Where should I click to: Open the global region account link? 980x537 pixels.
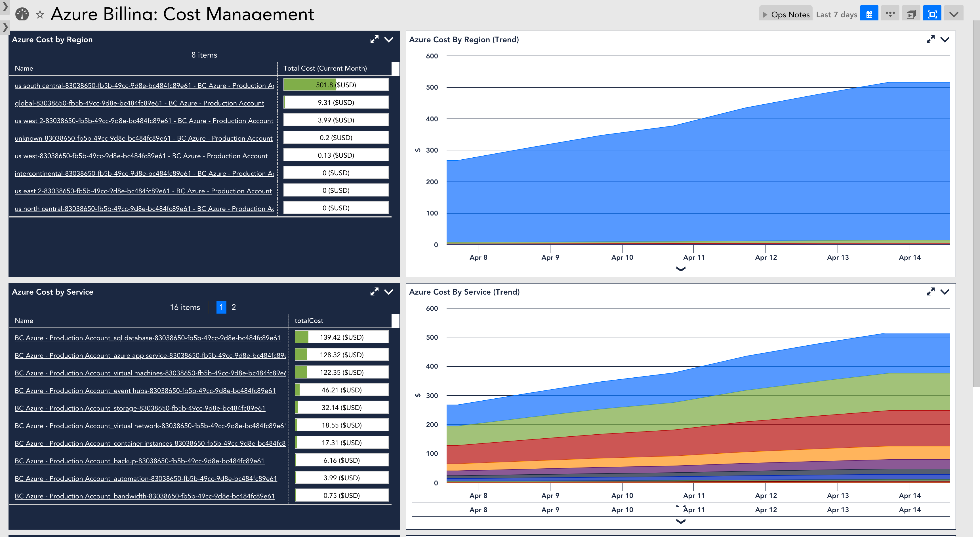click(139, 103)
